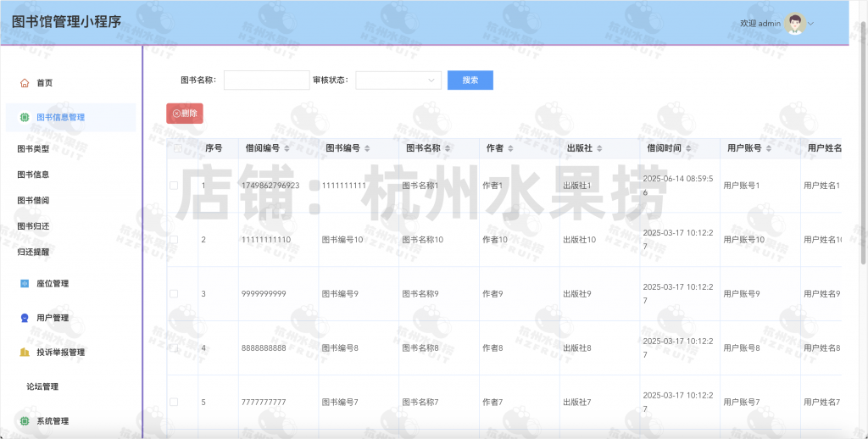
Task: Click the 欢迎 admin text
Action: coord(760,23)
